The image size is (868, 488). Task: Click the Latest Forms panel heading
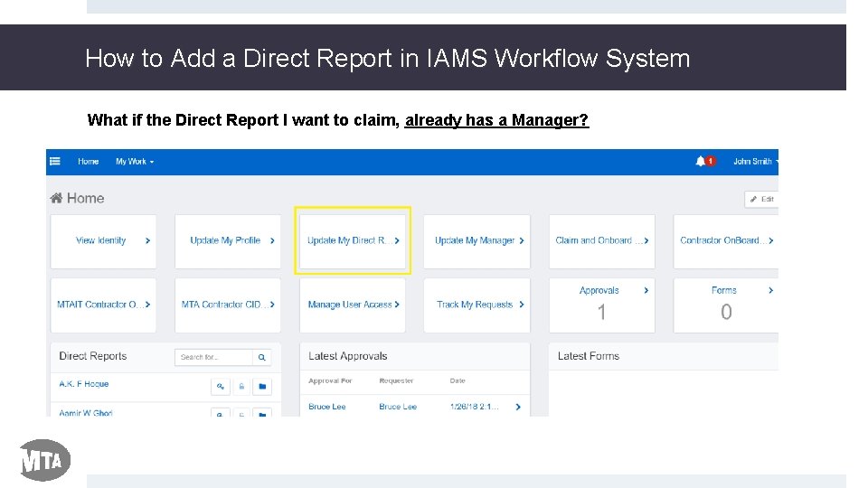[x=589, y=356]
